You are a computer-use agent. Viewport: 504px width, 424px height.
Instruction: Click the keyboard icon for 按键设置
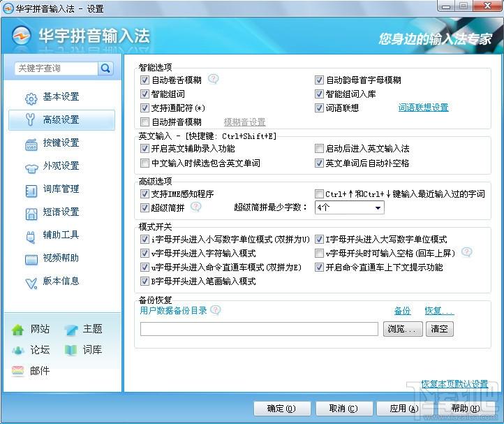point(31,145)
